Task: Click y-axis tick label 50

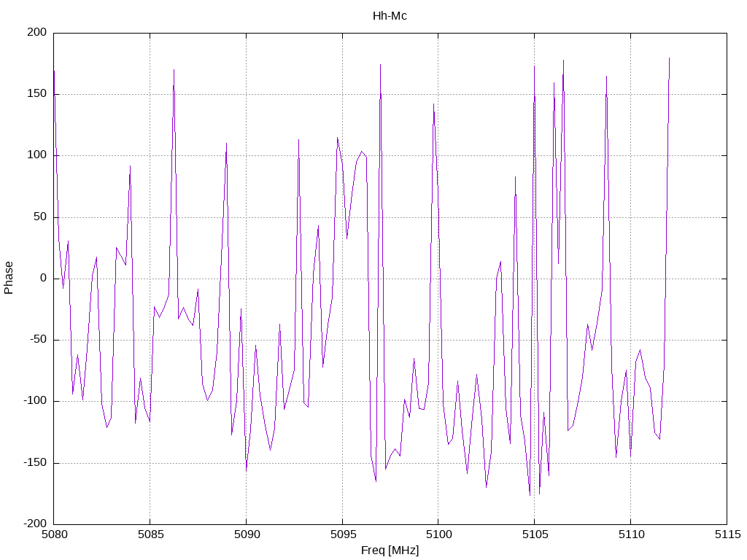Action: pos(41,217)
